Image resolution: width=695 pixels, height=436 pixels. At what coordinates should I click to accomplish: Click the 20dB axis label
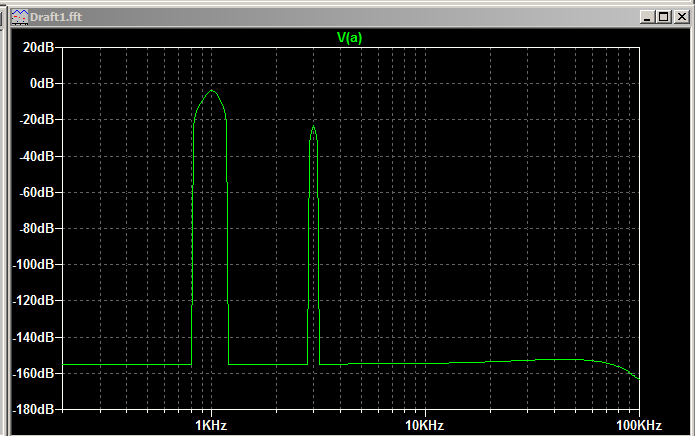coord(39,47)
